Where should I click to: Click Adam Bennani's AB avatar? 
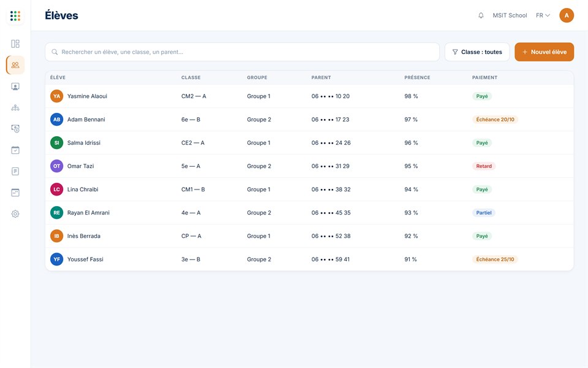pos(56,120)
